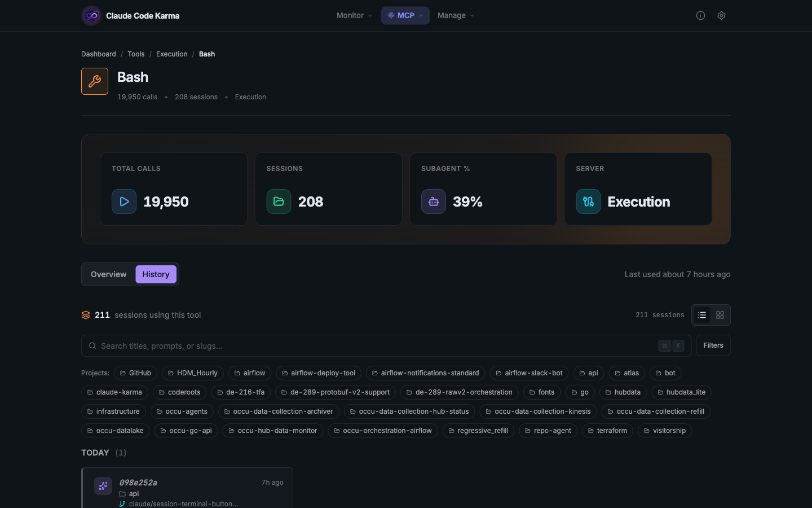Filter by occu-go-api project
This screenshot has height=508, width=812.
[x=186, y=431]
